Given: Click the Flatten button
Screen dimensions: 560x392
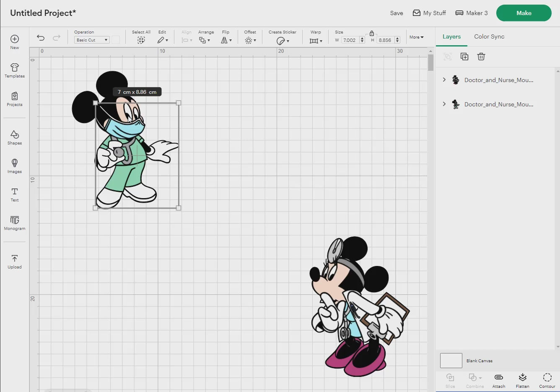Looking at the screenshot, I should 523,380.
